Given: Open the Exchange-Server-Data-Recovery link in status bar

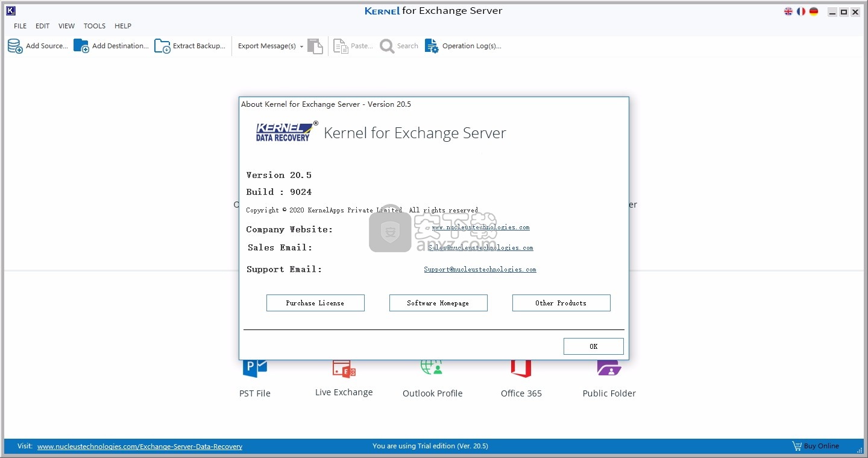Looking at the screenshot, I should [x=140, y=447].
